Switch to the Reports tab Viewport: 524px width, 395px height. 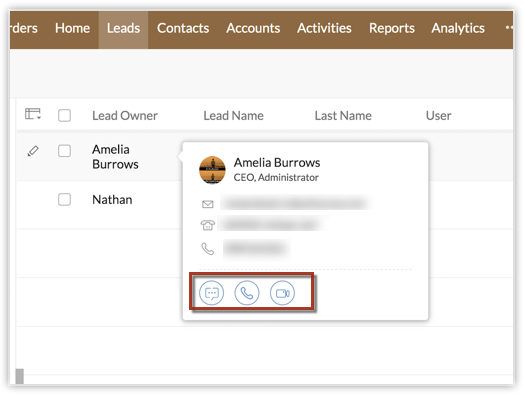coord(392,28)
